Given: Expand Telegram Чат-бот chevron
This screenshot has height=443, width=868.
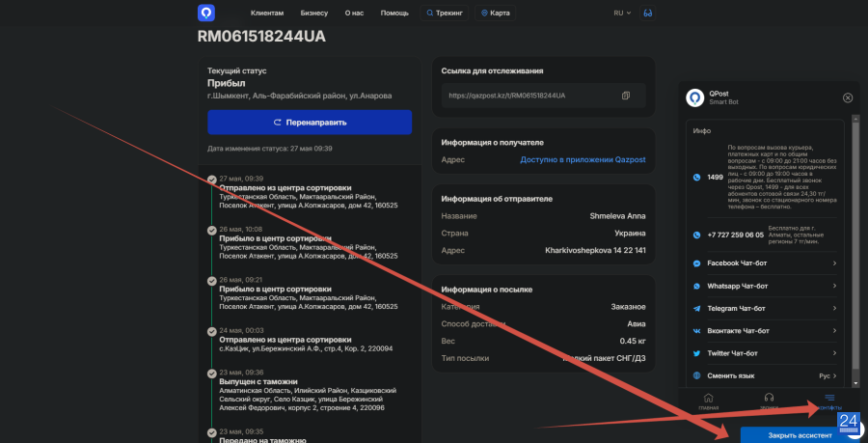Looking at the screenshot, I should coord(834,309).
